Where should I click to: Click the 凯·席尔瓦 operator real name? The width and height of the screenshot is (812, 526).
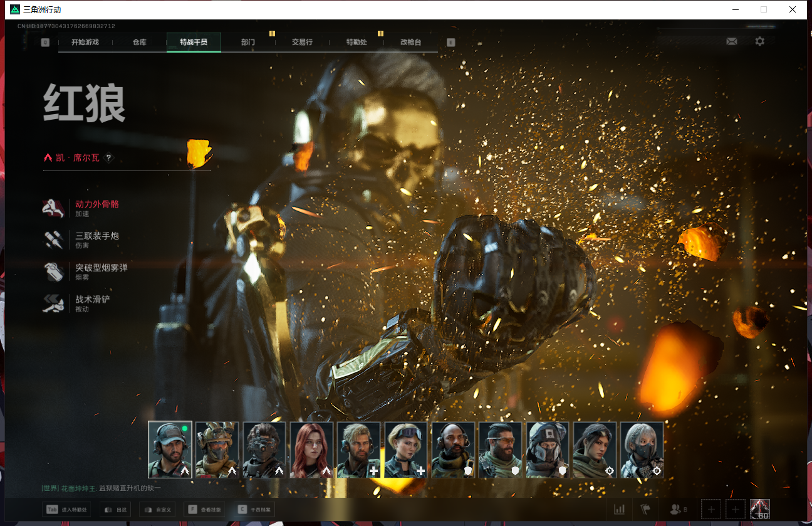click(x=78, y=158)
